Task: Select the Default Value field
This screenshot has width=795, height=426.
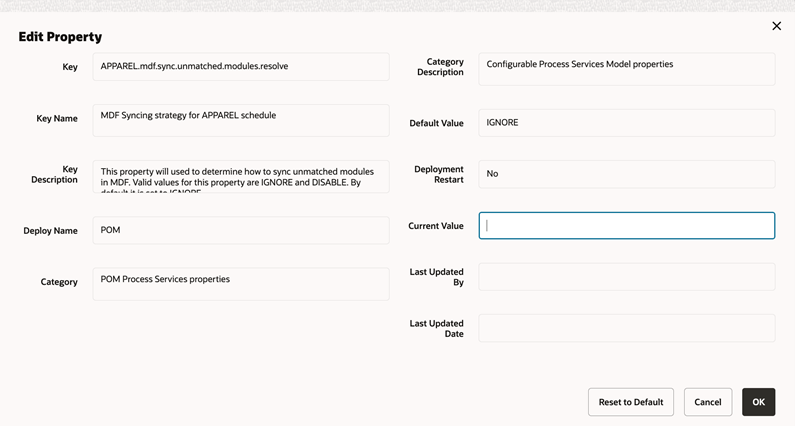Action: [626, 123]
